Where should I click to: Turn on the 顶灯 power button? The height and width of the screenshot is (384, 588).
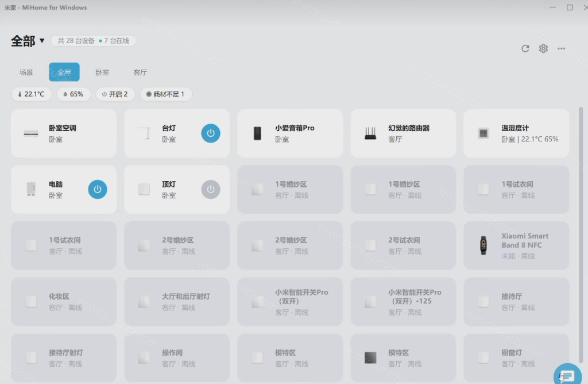pyautogui.click(x=211, y=189)
